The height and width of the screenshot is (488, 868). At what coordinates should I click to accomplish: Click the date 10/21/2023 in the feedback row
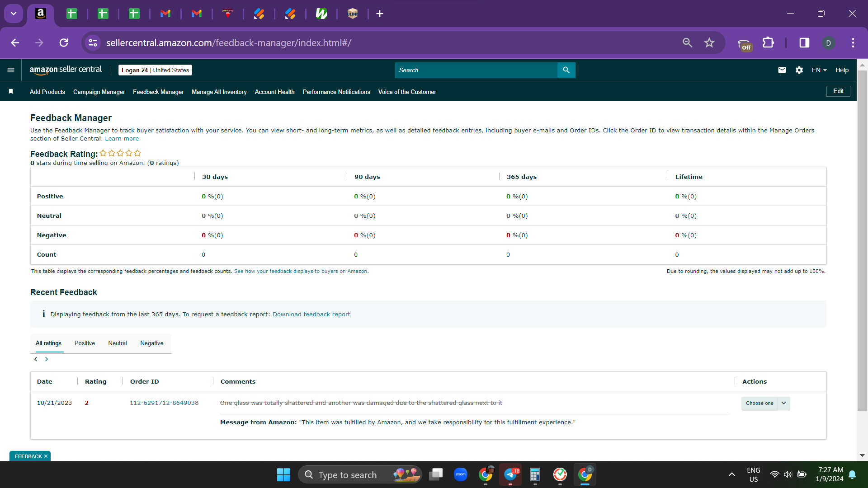click(x=54, y=403)
